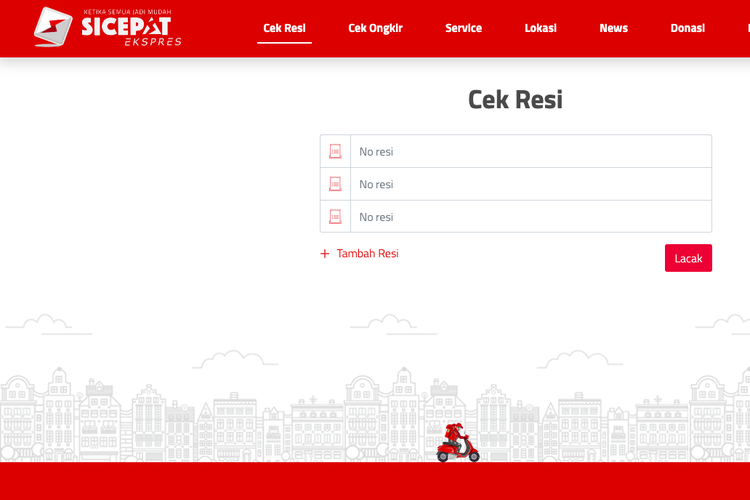Select Donasi in the top navigation

687,28
